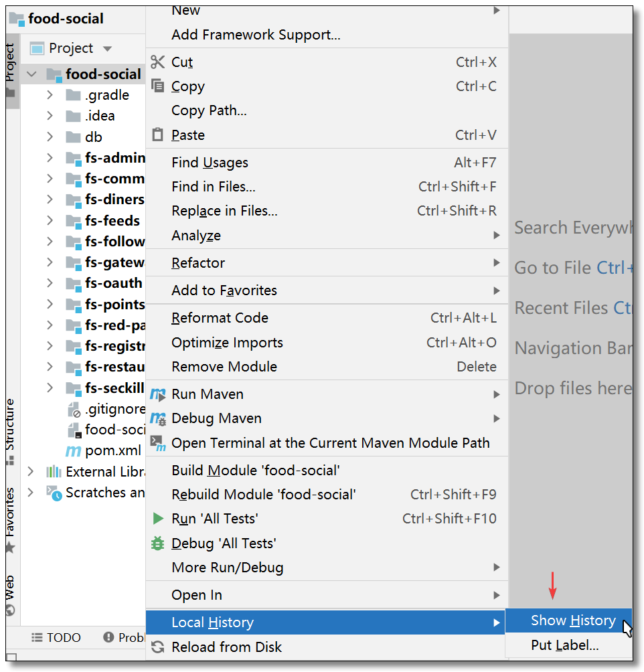Click the Copy icon in context menu
Viewport: 644px width, 672px height.
pos(158,86)
